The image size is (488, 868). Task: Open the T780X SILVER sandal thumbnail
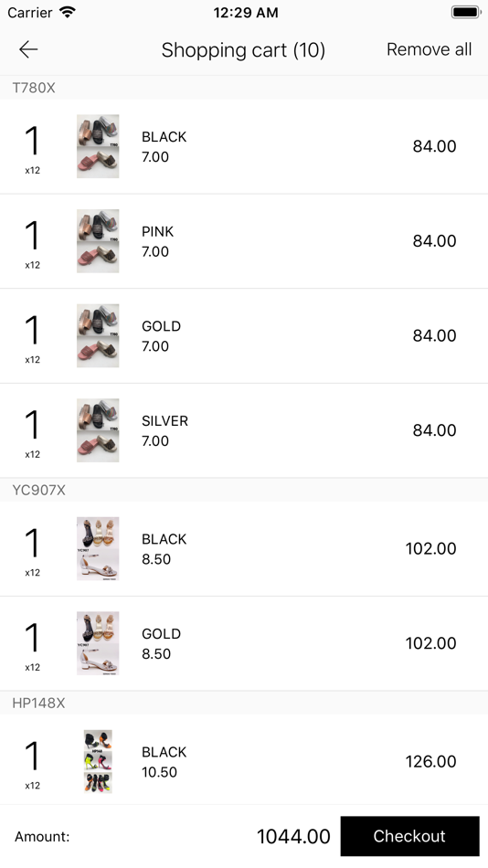(x=98, y=430)
